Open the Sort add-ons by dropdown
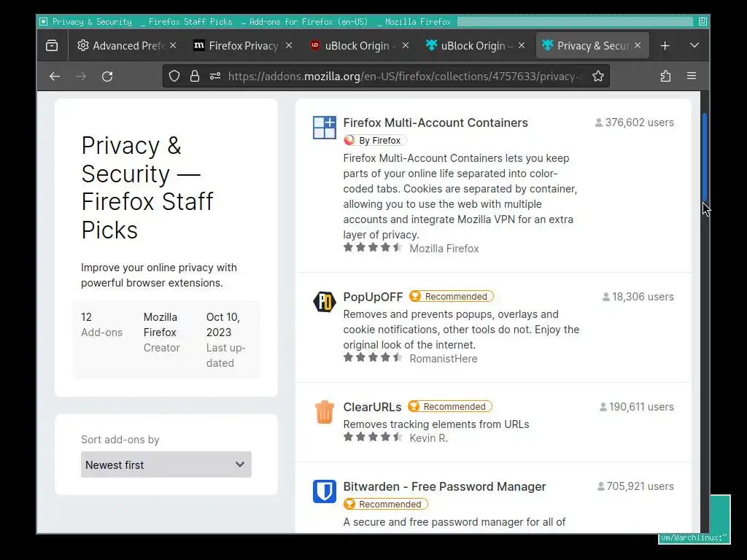 (x=166, y=464)
